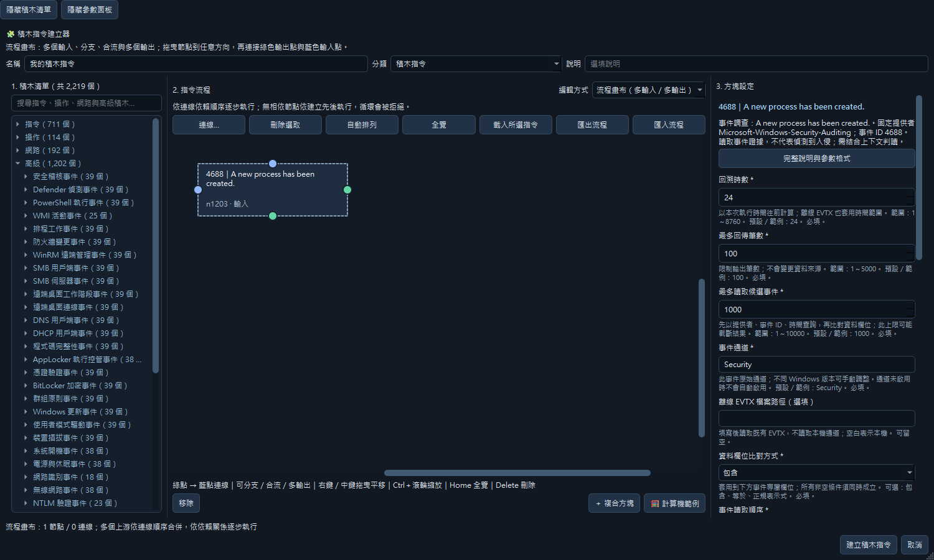Click the node's left blue input port
The height and width of the screenshot is (560, 934).
tap(198, 190)
